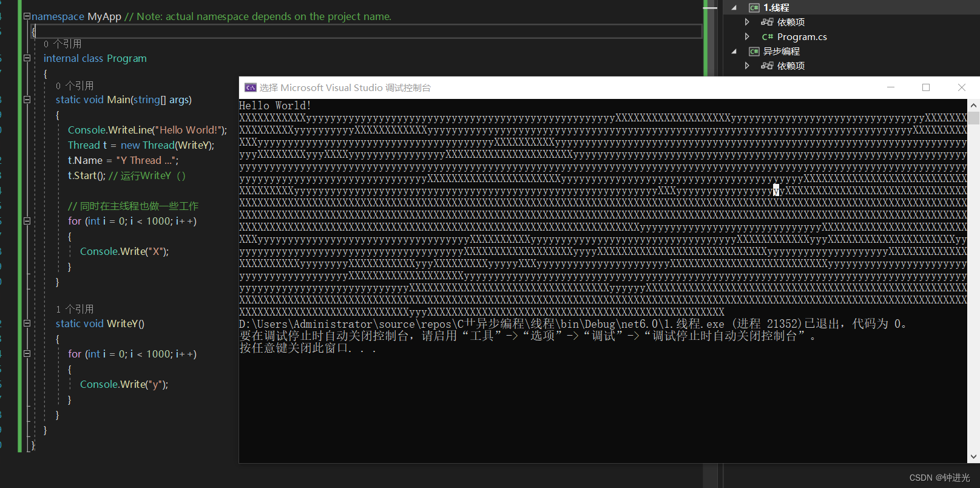Collapse the for loop inside WriteY
The height and width of the screenshot is (488, 980).
(x=27, y=353)
